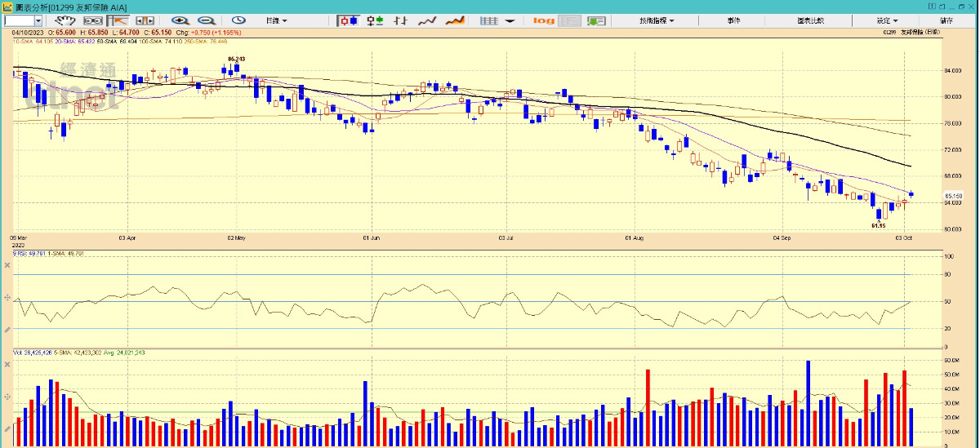Screen dimensions: 980x448
Task: Open the stock code dropdown
Action: [38, 20]
